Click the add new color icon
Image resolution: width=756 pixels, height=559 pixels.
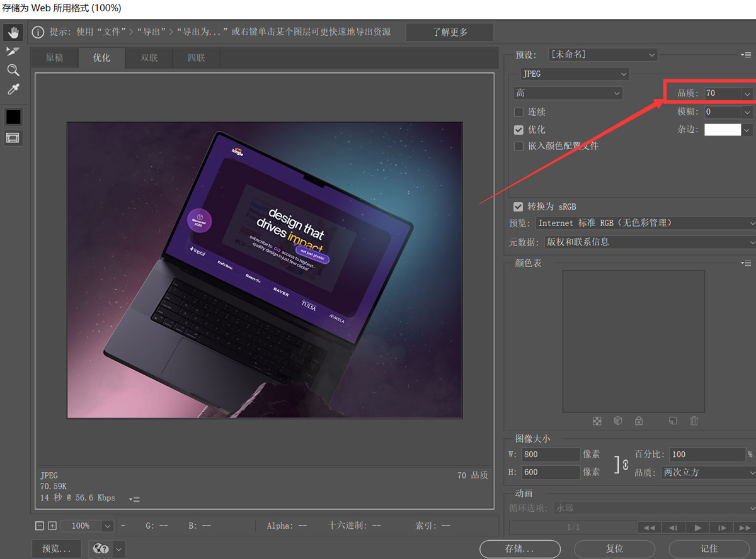pyautogui.click(x=673, y=421)
